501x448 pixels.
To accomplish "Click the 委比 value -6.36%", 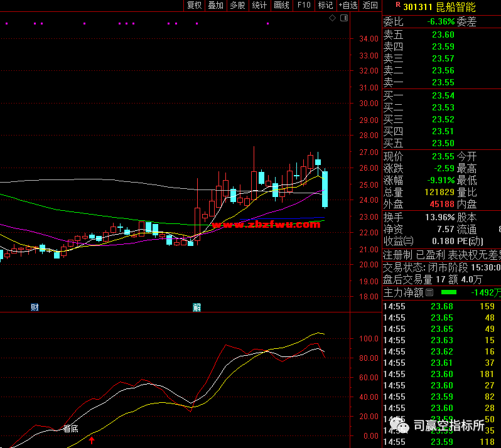I will [x=441, y=22].
